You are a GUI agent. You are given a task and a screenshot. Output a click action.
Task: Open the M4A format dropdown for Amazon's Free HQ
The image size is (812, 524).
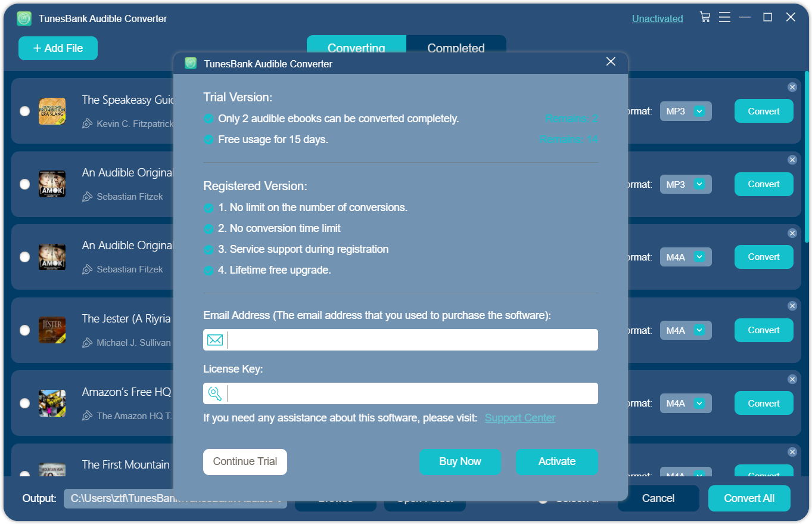coord(686,403)
